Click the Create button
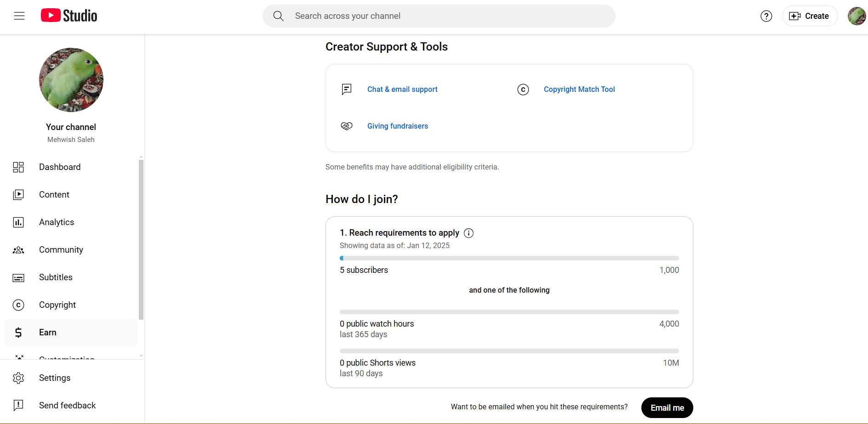 [x=810, y=16]
